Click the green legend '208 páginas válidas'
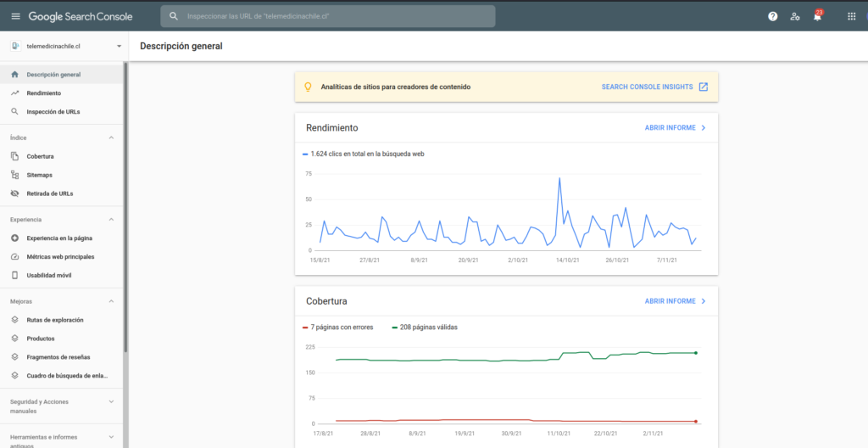Image resolution: width=868 pixels, height=448 pixels. point(425,328)
